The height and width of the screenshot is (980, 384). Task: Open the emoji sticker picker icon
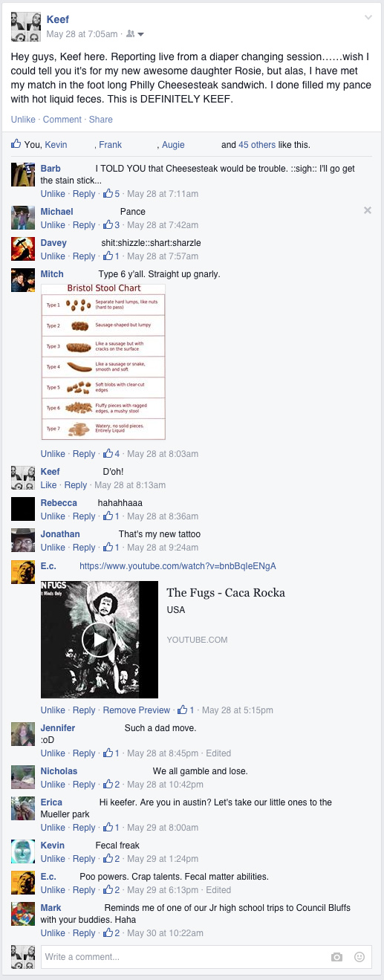359,957
